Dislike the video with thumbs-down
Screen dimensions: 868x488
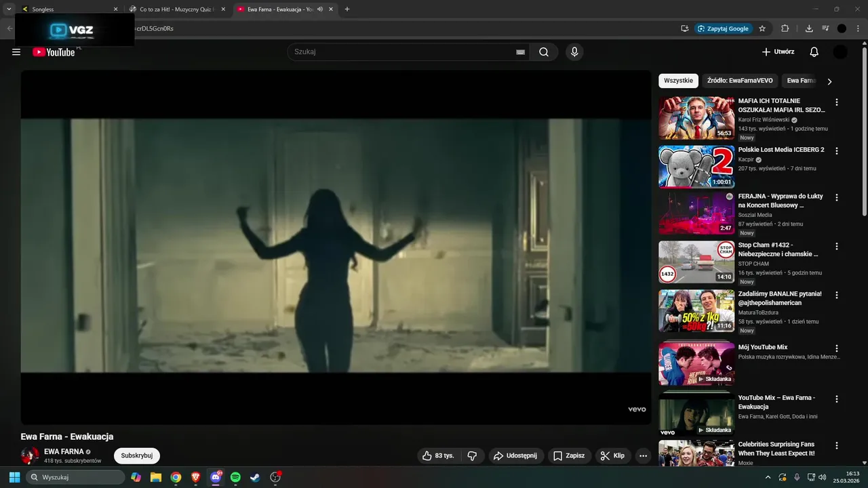tap(473, 455)
